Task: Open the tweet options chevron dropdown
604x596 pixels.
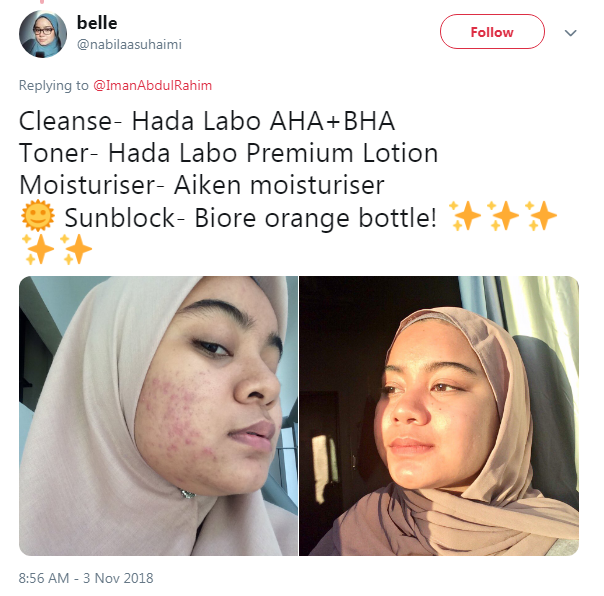Action: (570, 33)
